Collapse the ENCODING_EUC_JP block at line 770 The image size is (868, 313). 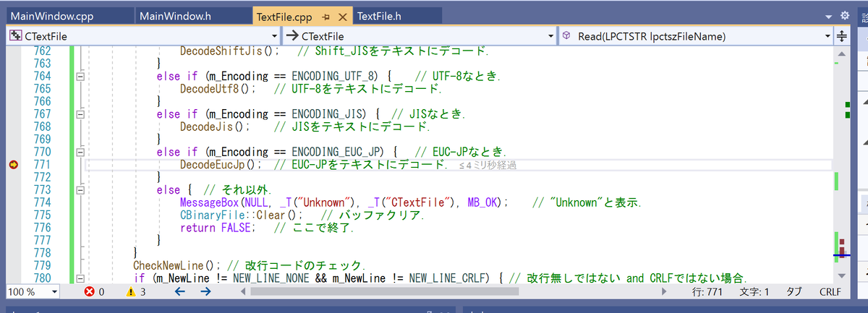tap(80, 153)
